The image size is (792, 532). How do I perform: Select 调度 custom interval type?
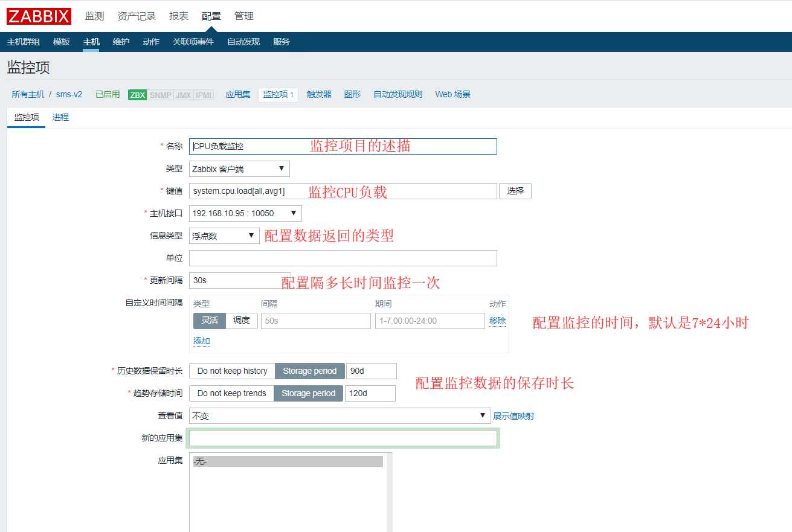[x=242, y=321]
